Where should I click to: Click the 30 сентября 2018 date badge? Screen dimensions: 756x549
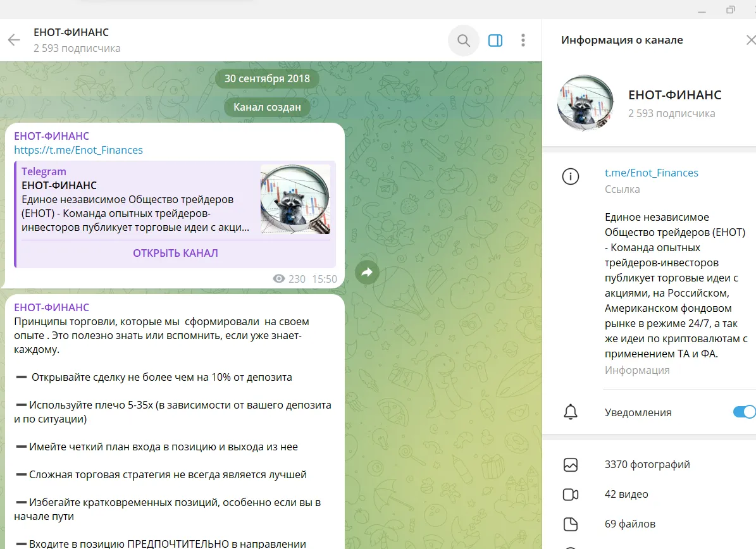pyautogui.click(x=267, y=78)
